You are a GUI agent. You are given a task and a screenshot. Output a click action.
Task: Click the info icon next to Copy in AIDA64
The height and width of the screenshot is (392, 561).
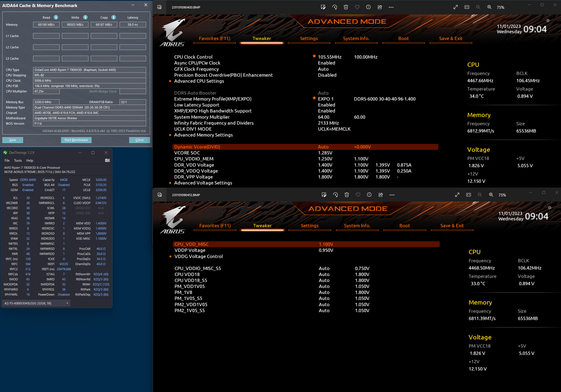[x=114, y=17]
